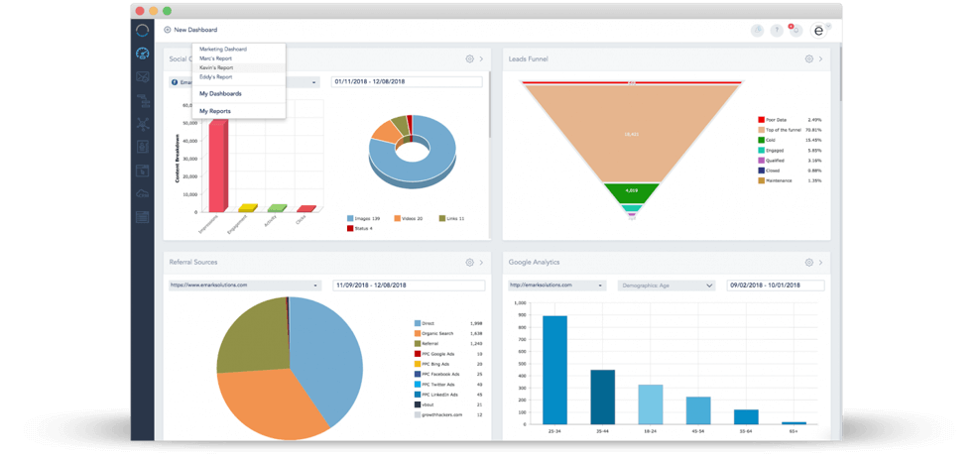Click the Qualified legend entry
Image resolution: width=980 pixels, height=458 pixels.
coord(790,161)
